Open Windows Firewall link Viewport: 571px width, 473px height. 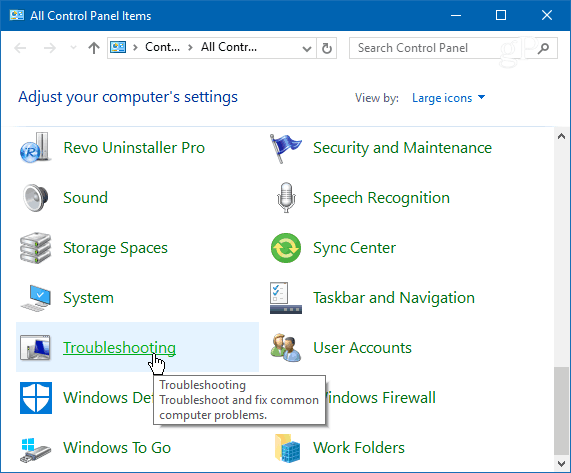coord(381,398)
